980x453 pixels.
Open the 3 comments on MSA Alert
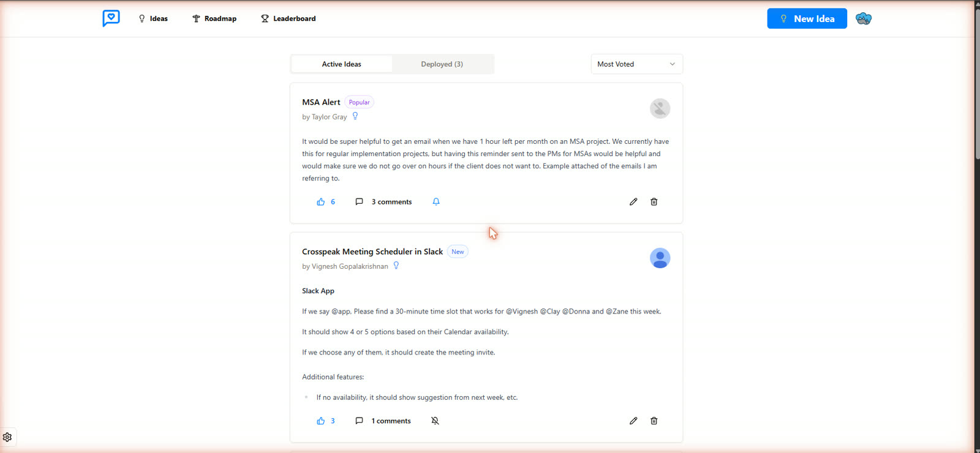(384, 201)
